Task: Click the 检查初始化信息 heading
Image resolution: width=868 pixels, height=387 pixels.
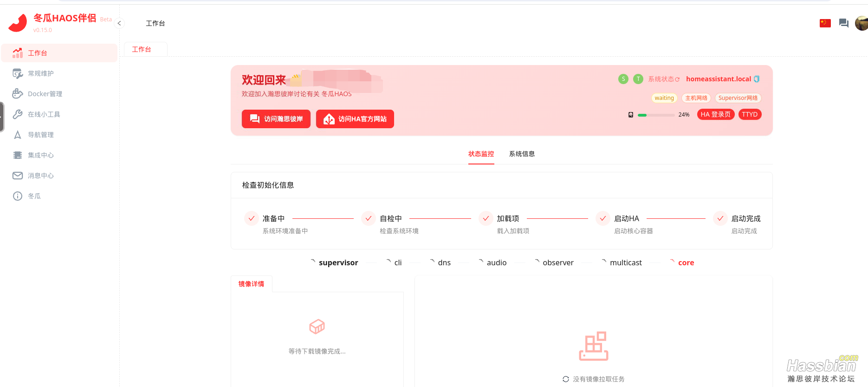Action: [268, 185]
